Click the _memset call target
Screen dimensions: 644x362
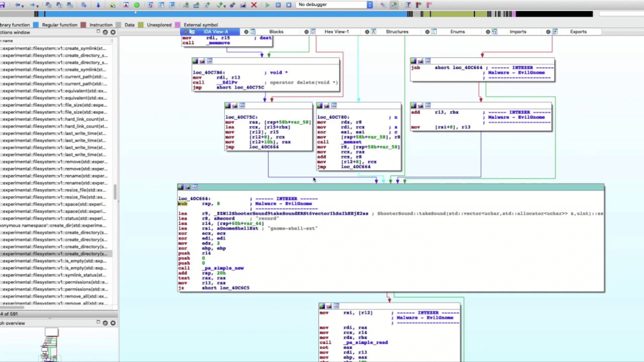click(x=351, y=142)
